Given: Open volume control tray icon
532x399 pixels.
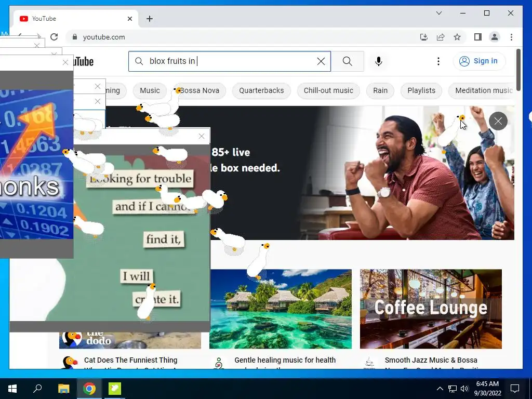Looking at the screenshot, I should [464, 389].
